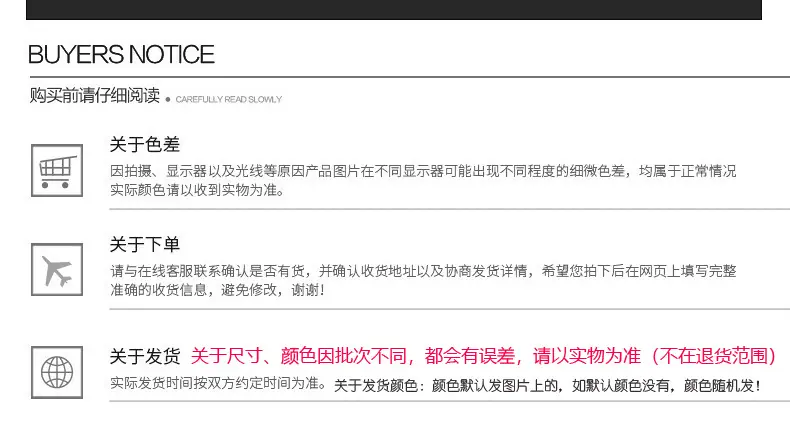Screen dimensions: 790x423
Task: Click the 购买前请仔细阅读 subtitle
Action: (95, 95)
